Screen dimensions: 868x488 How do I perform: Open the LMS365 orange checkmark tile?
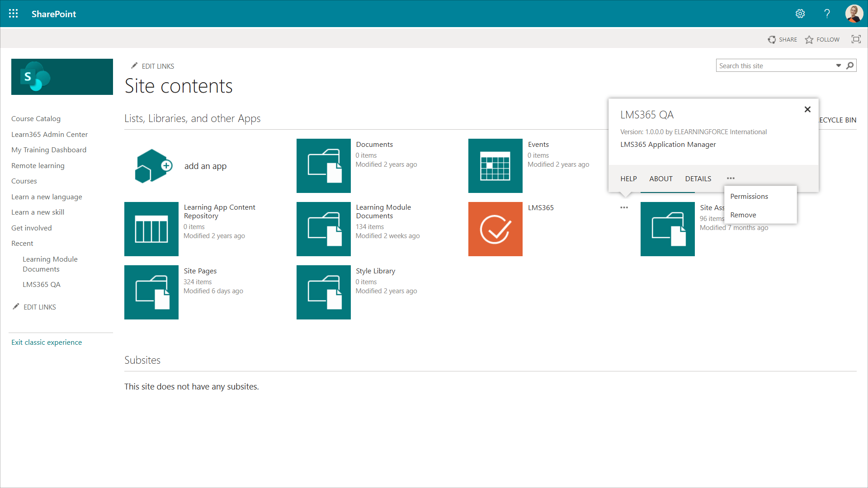[495, 229]
